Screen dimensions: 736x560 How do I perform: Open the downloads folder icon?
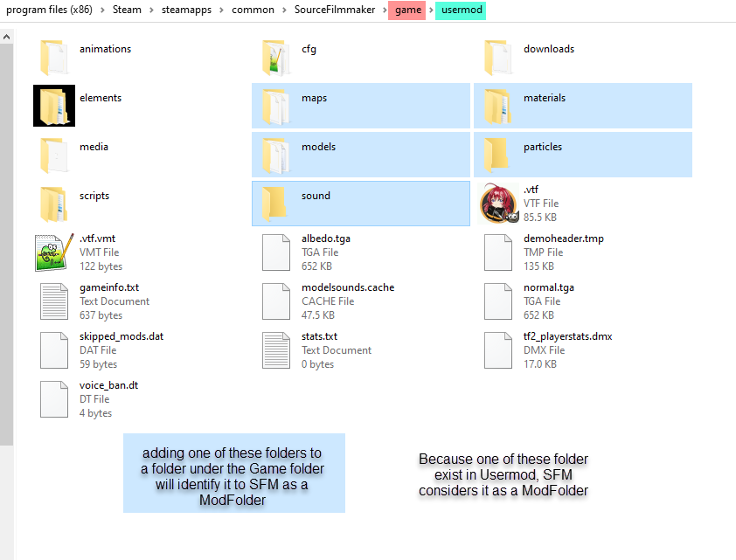[x=498, y=57]
